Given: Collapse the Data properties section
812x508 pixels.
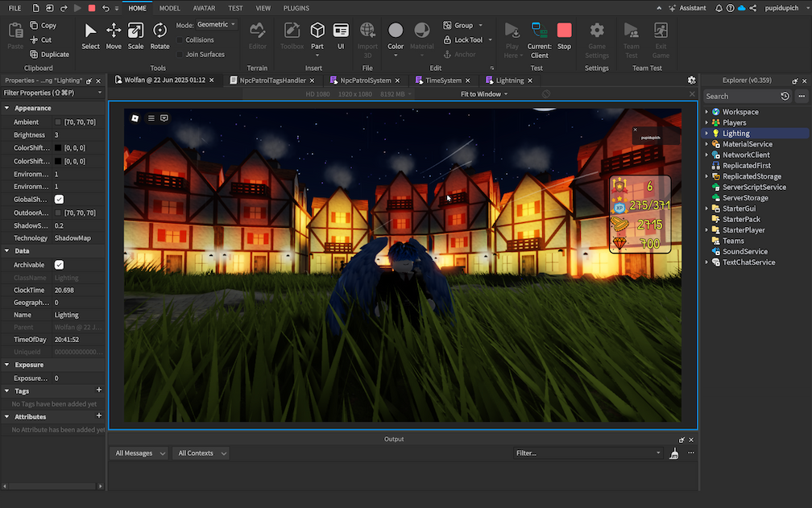Looking at the screenshot, I should (x=6, y=251).
